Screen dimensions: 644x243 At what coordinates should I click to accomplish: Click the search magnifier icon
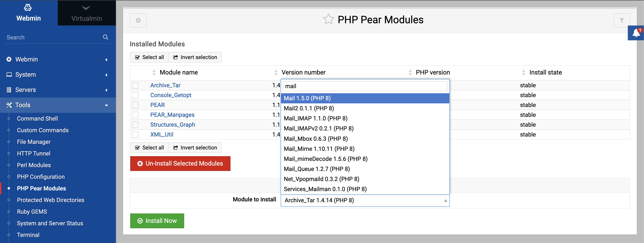(x=105, y=37)
